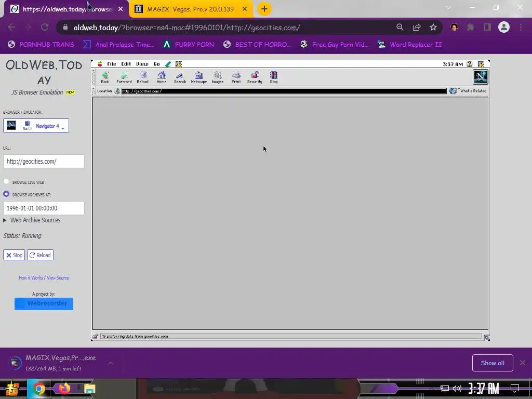Click Netscape Reload toolbar icon

(142, 77)
